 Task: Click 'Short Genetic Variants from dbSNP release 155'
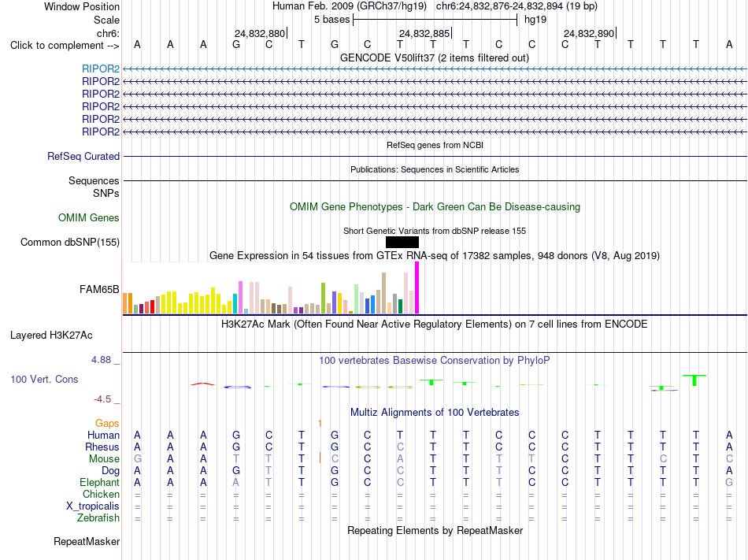point(435,231)
